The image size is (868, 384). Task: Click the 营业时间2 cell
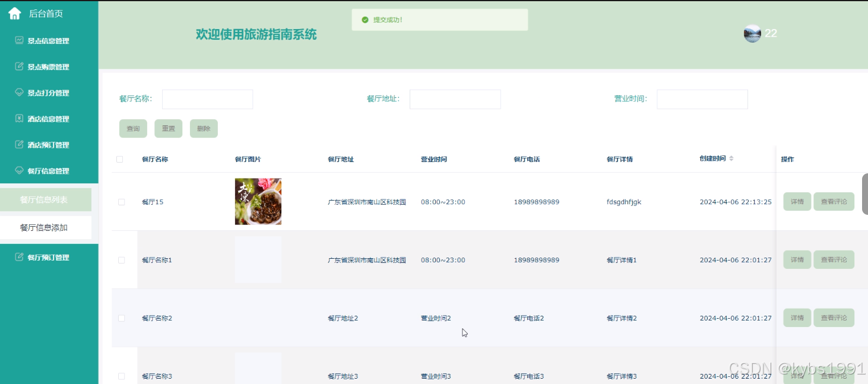point(436,318)
